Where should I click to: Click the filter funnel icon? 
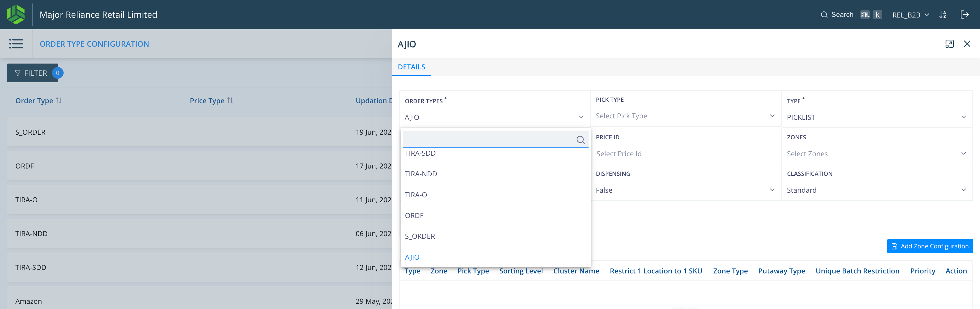click(x=17, y=73)
